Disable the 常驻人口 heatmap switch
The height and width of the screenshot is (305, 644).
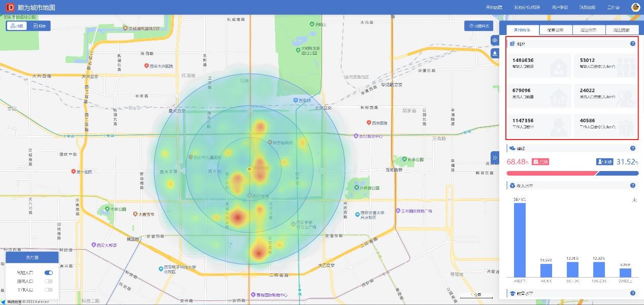click(x=49, y=273)
